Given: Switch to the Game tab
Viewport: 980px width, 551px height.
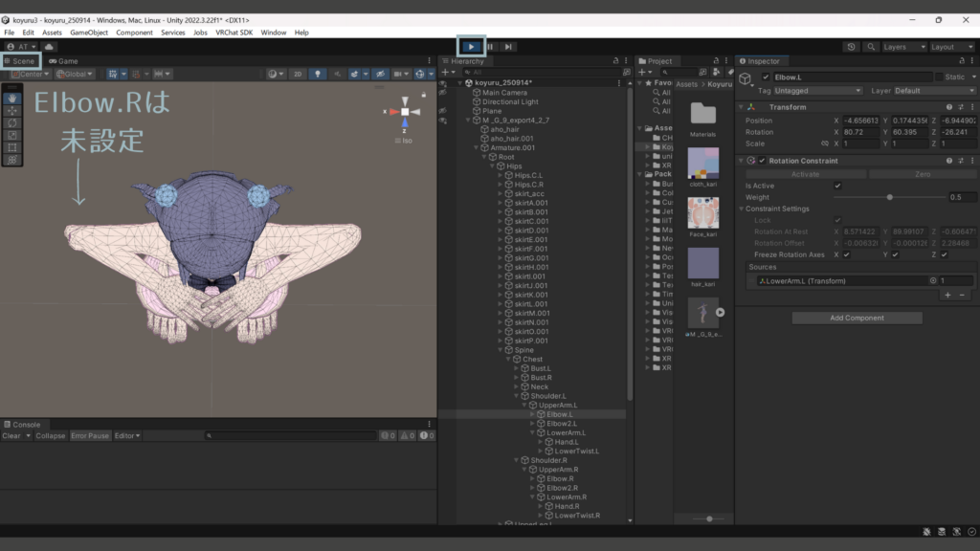Looking at the screenshot, I should click(64, 60).
